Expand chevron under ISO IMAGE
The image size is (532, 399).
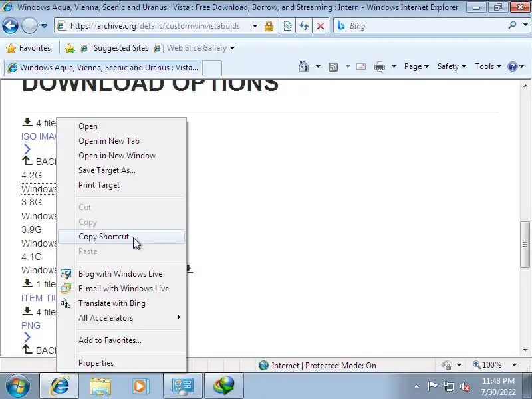pyautogui.click(x=27, y=149)
